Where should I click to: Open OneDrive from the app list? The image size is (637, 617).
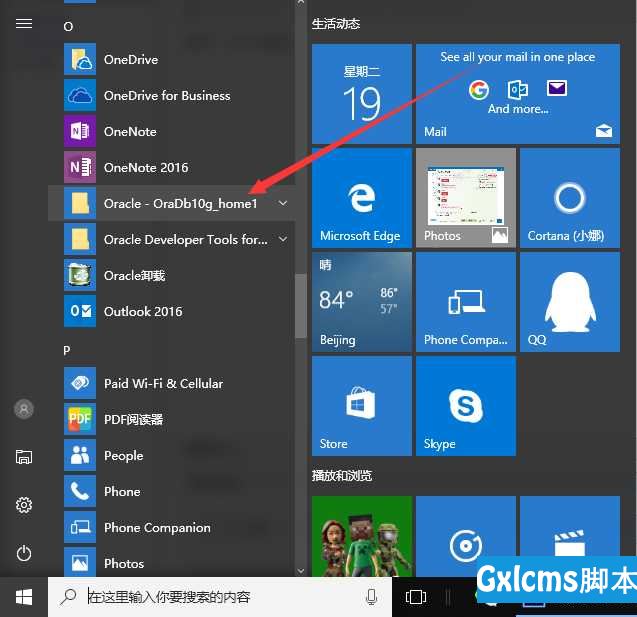coord(171,59)
